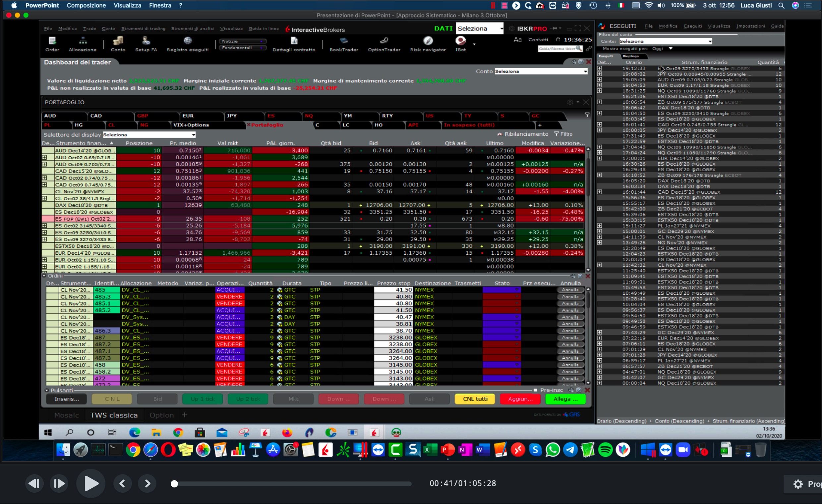The width and height of the screenshot is (822, 504).
Task: Open the Dashboard Conto Seleziona dropdown
Action: click(x=541, y=71)
